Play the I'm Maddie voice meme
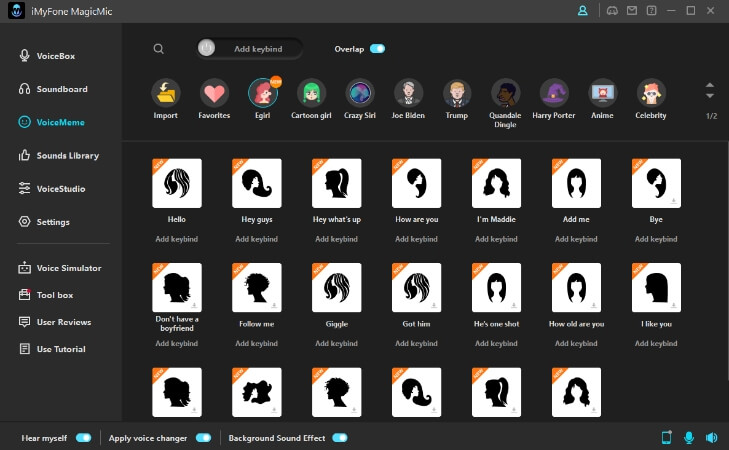The height and width of the screenshot is (450, 729). click(497, 183)
